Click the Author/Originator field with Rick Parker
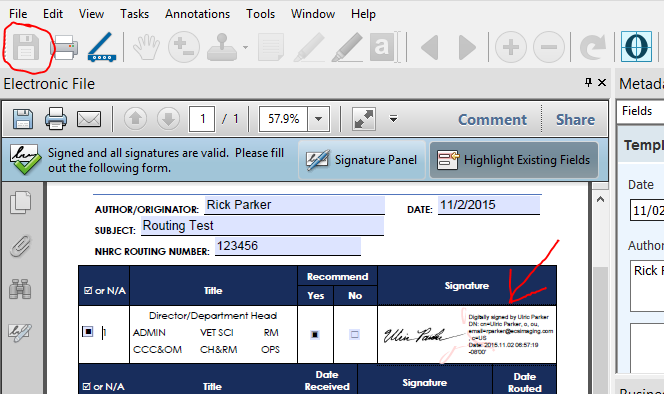 click(x=295, y=205)
